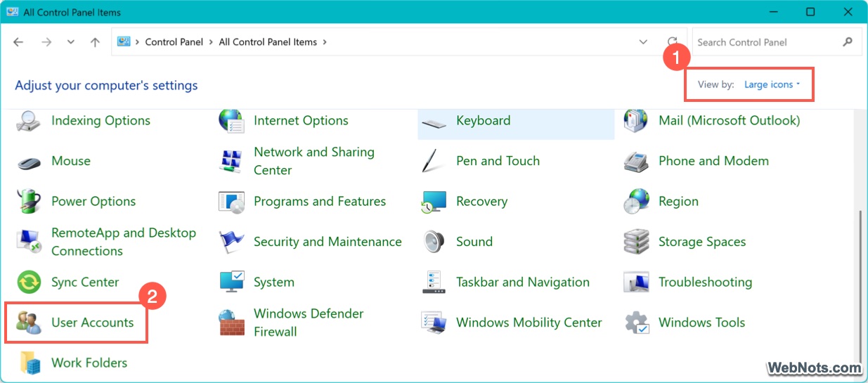Open the Troubleshooting link
Image resolution: width=868 pixels, height=383 pixels.
[705, 283]
